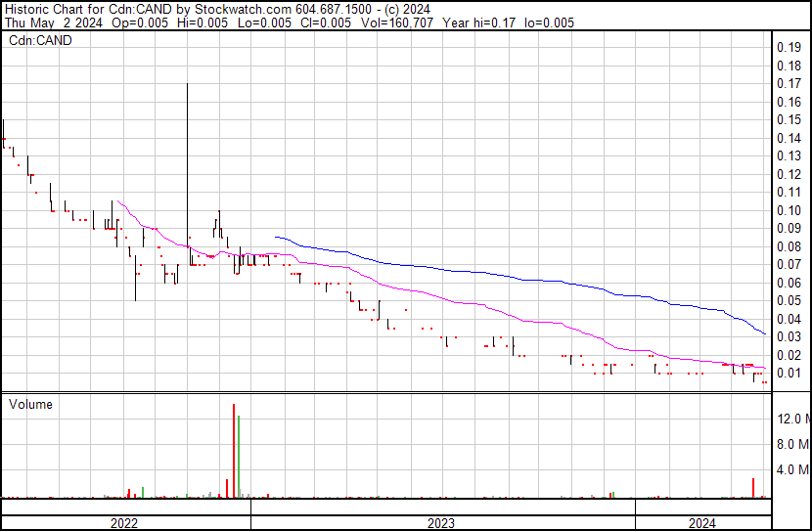Click the 0.01 price axis label

[789, 373]
